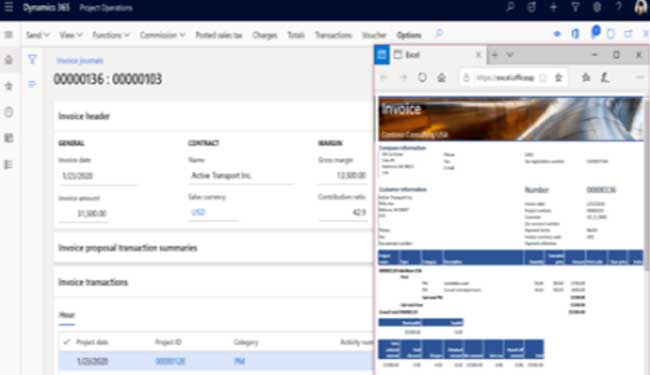Click Dynamics 365 title link
The height and width of the screenshot is (375, 650).
point(46,7)
